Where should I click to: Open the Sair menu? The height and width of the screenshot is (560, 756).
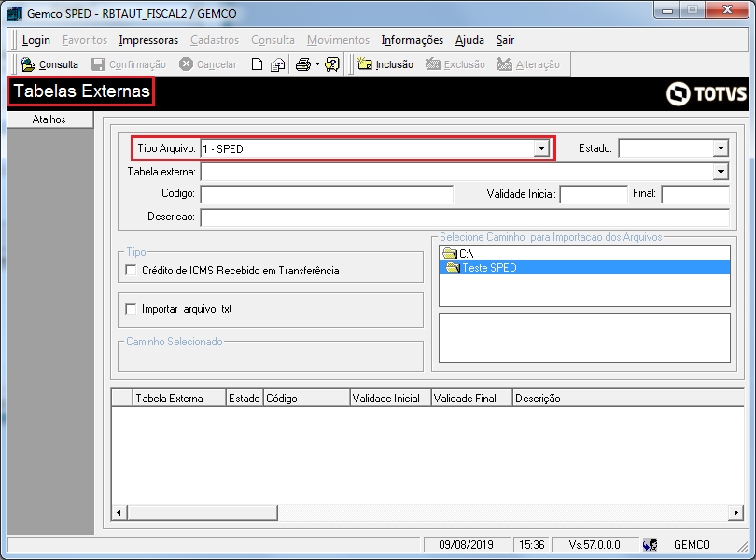(505, 40)
